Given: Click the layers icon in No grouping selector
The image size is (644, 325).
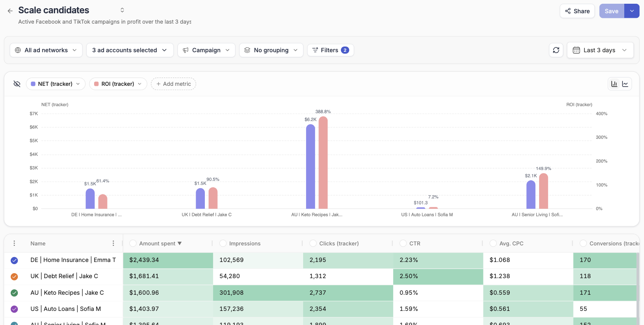Looking at the screenshot, I should pos(247,50).
